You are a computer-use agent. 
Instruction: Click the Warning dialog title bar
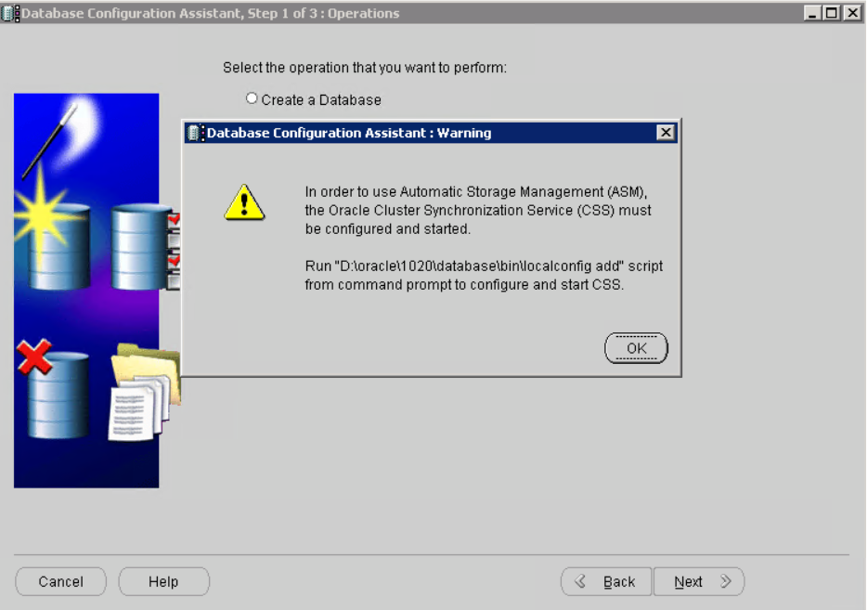point(418,133)
